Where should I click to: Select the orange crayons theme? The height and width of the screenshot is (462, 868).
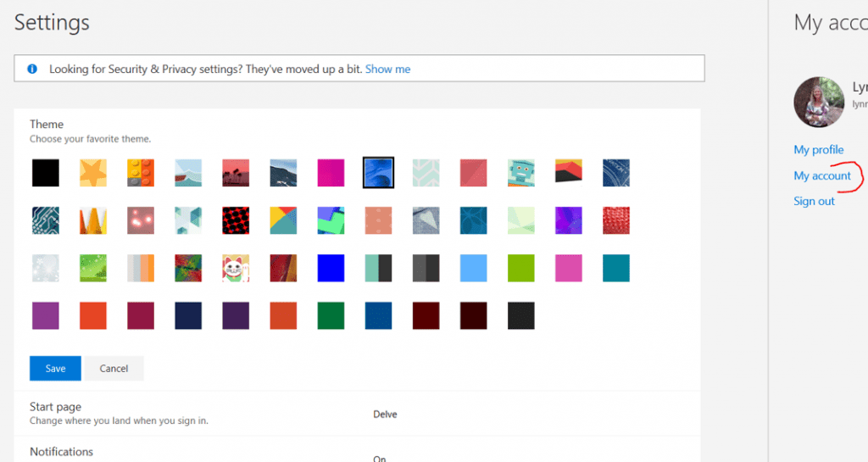(93, 220)
